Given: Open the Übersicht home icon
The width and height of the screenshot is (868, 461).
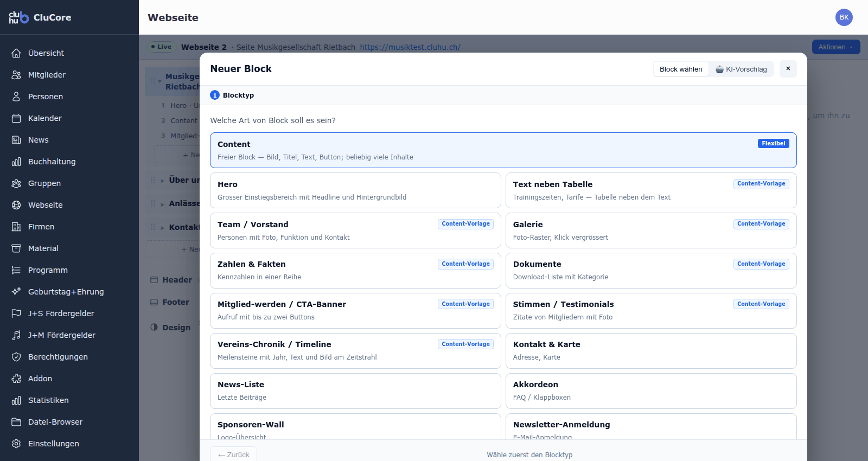Looking at the screenshot, I should [x=16, y=53].
